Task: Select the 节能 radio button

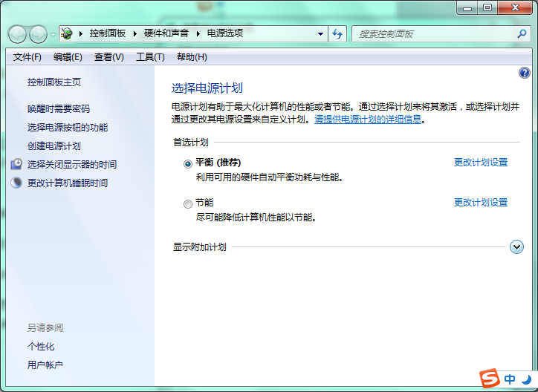Action: tap(188, 204)
